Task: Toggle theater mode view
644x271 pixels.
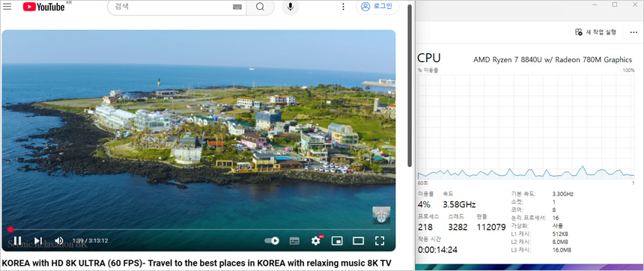Action: pos(359,240)
